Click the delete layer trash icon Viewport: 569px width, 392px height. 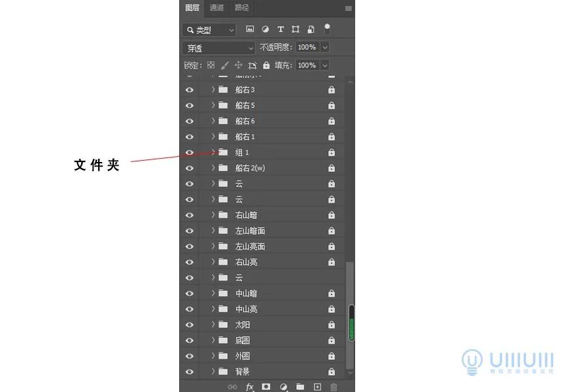(334, 387)
